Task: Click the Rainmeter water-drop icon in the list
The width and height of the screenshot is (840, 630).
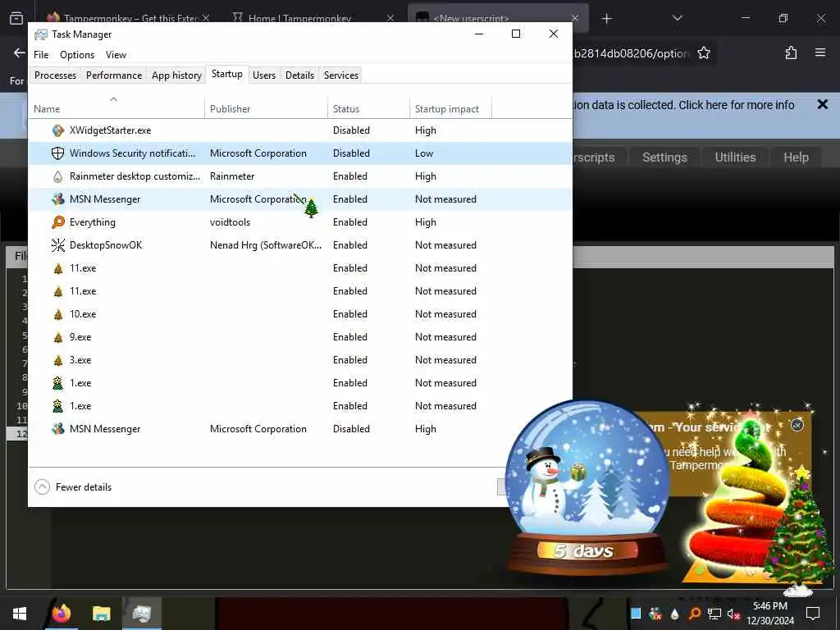Action: (58, 176)
